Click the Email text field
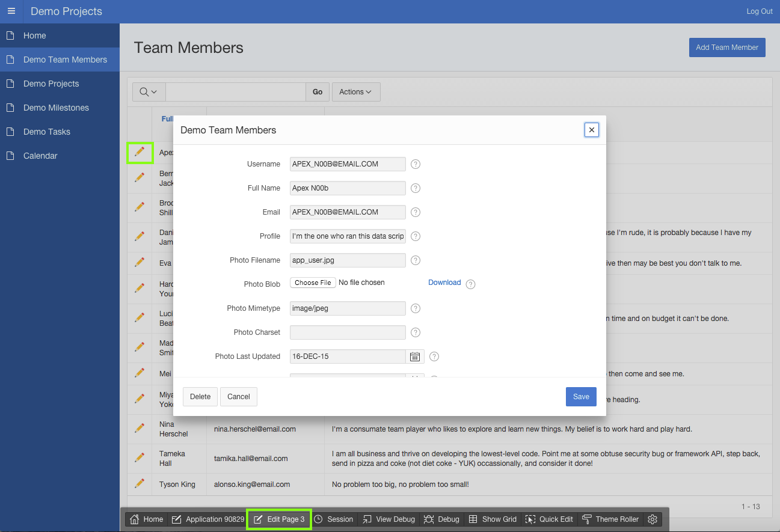The height and width of the screenshot is (532, 780). (x=348, y=212)
